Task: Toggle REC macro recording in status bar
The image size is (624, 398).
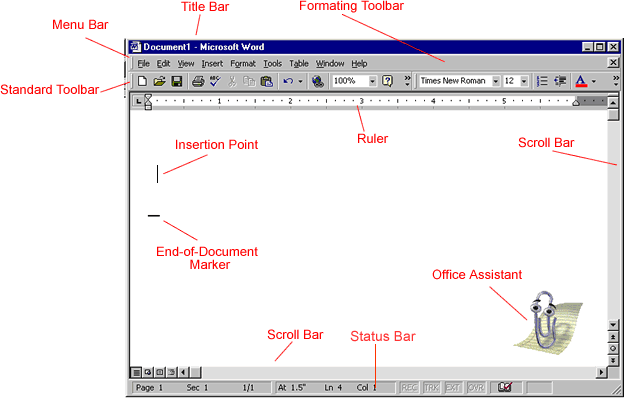Action: tap(409, 387)
